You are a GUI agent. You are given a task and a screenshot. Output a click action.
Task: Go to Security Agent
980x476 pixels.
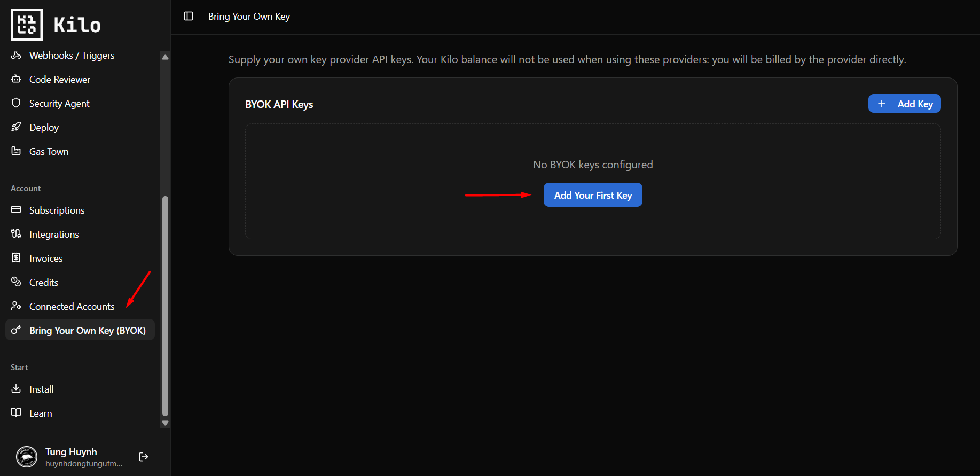(80, 104)
